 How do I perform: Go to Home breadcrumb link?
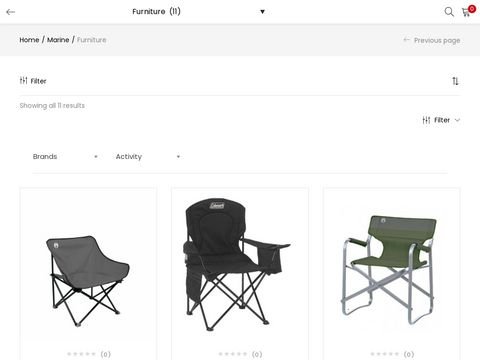tap(29, 40)
